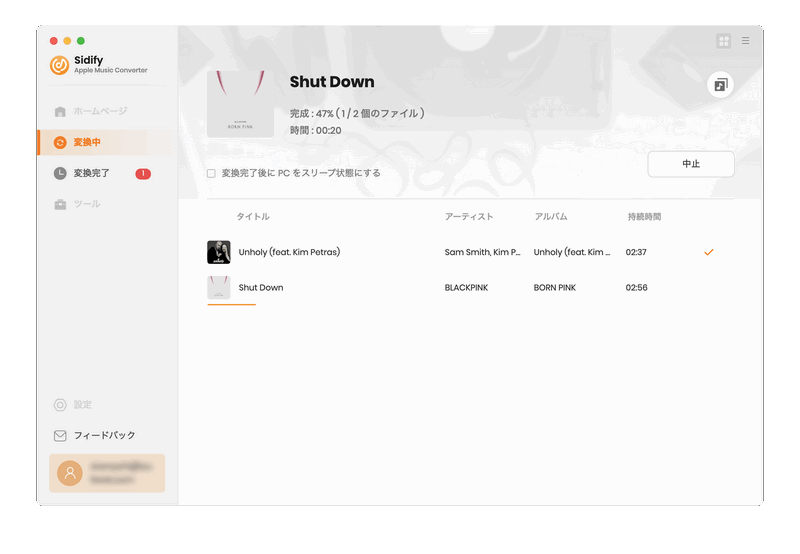Click the orange checkmark on Unholy row

click(709, 252)
